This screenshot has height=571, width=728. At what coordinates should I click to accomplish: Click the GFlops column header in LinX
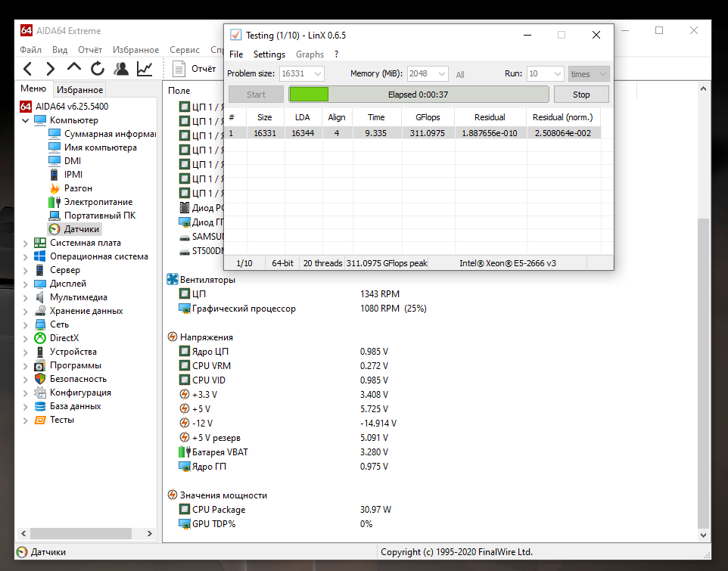[x=428, y=117]
